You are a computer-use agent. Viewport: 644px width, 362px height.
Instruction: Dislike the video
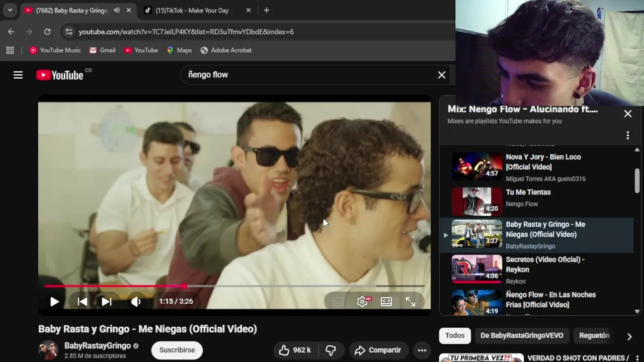click(331, 350)
